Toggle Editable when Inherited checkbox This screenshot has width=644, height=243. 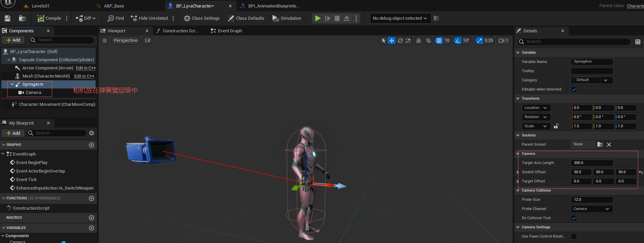tap(574, 90)
